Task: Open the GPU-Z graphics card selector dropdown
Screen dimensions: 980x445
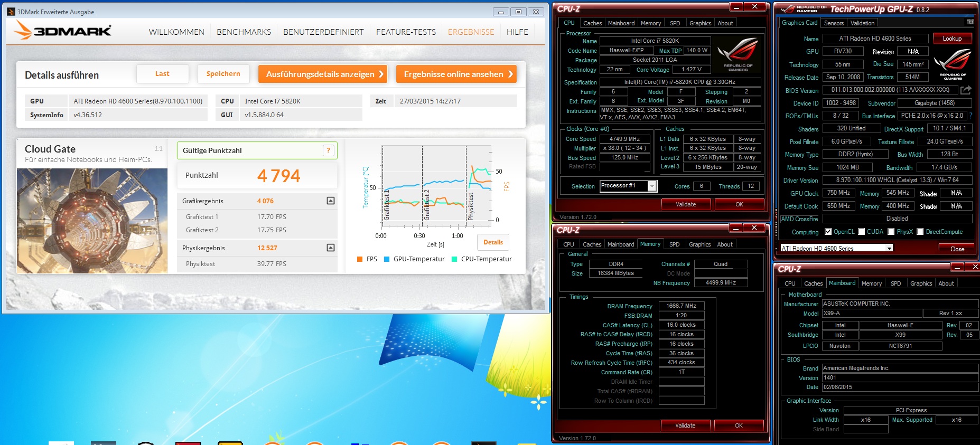Action: click(x=889, y=248)
